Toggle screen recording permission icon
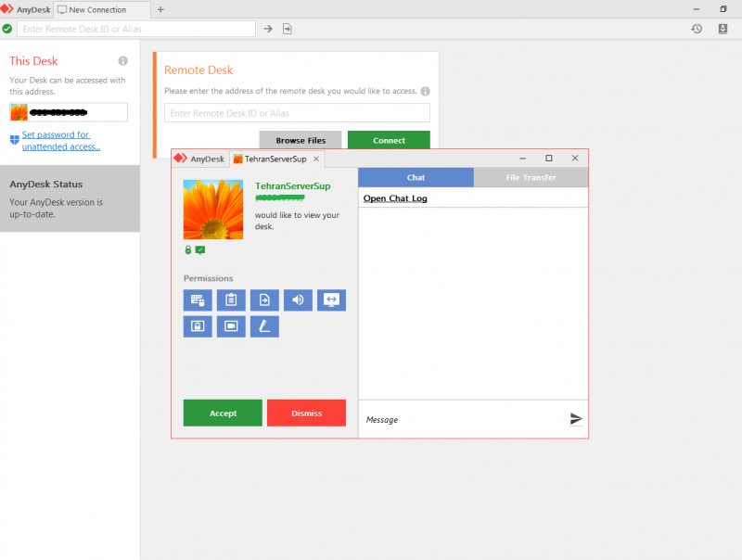 click(x=231, y=326)
